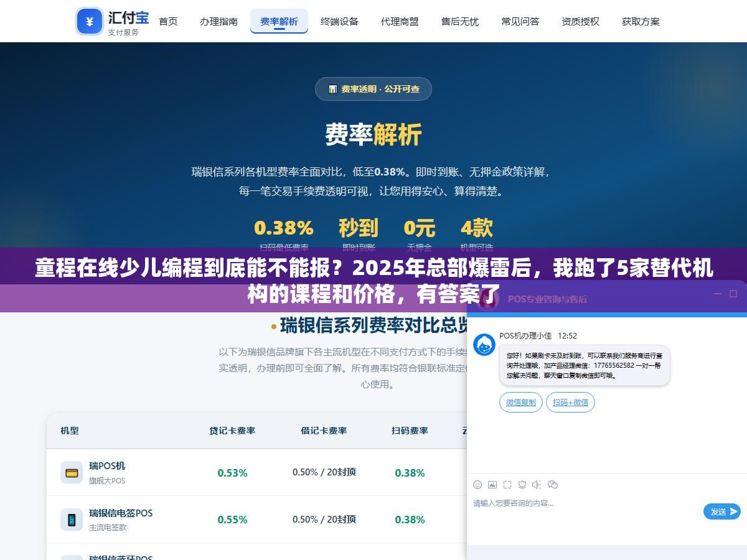Screen dimensions: 747x560
Task: Click the 瑞银信电签POS model name
Action: (x=121, y=513)
